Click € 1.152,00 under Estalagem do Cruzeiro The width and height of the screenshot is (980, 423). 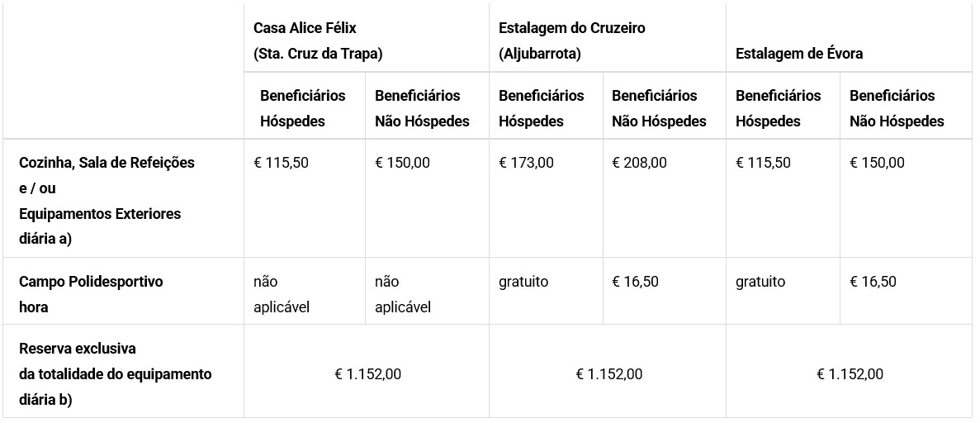[x=608, y=375]
